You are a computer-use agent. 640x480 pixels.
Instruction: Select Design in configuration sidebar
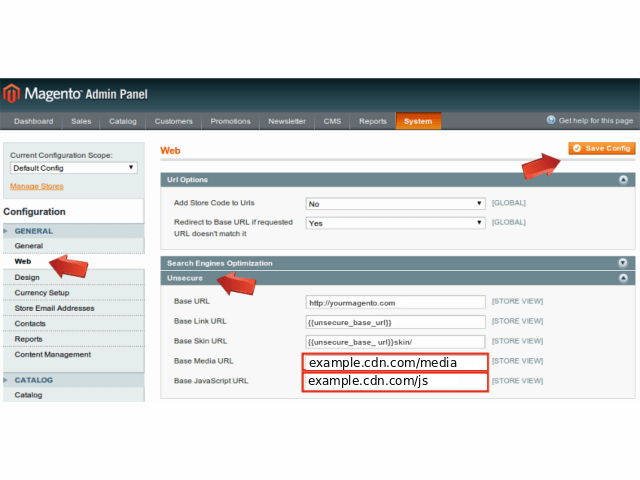(x=27, y=277)
